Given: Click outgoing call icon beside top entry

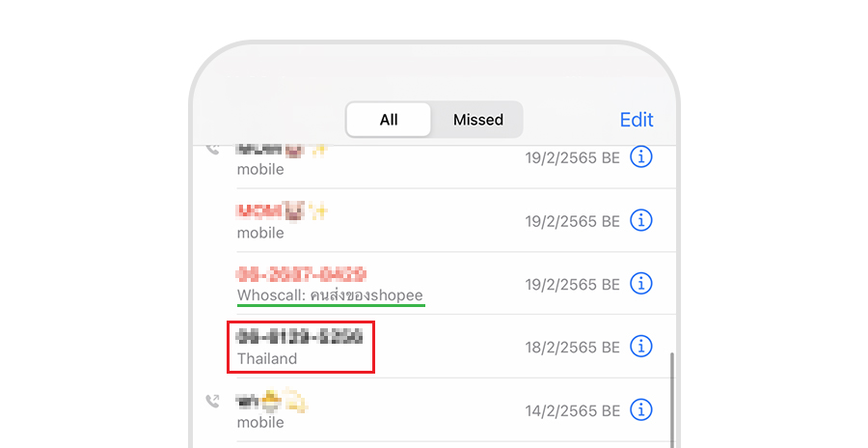Looking at the screenshot, I should (212, 149).
